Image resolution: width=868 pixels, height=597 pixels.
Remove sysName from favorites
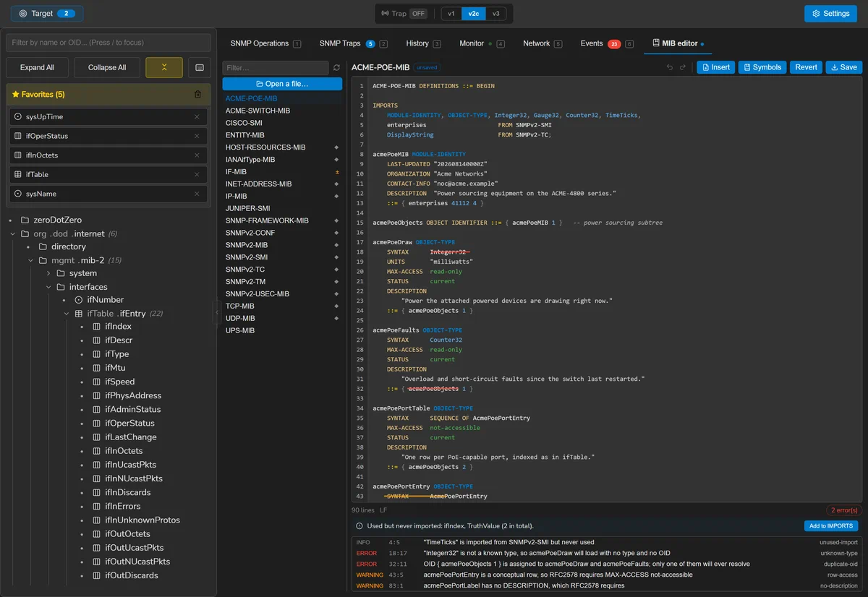click(197, 194)
